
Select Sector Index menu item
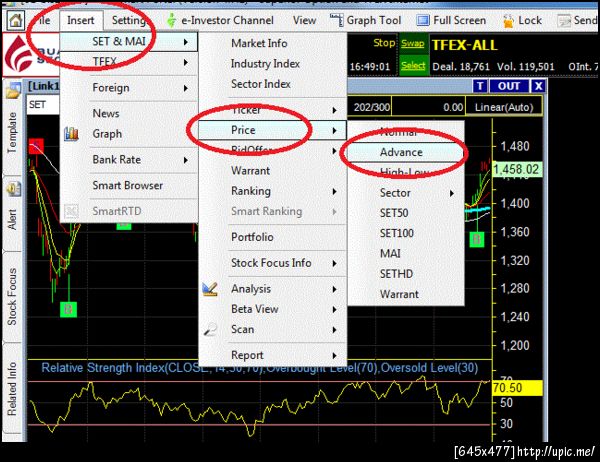tap(272, 84)
